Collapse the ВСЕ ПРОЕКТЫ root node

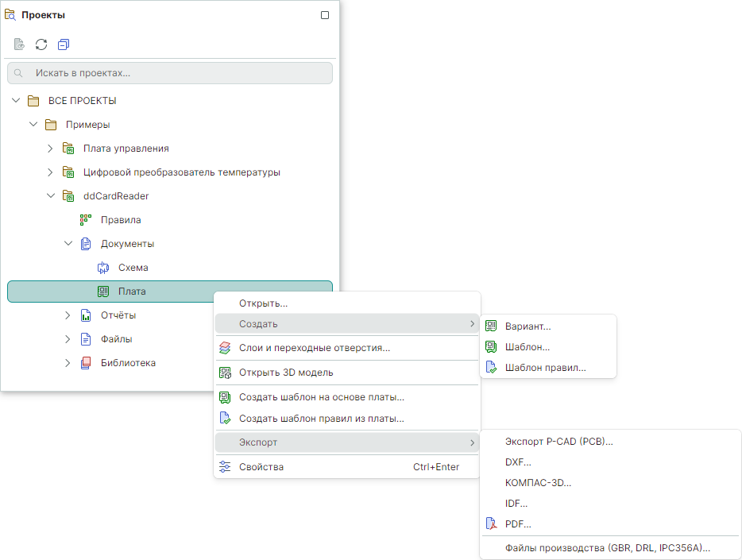tap(16, 101)
